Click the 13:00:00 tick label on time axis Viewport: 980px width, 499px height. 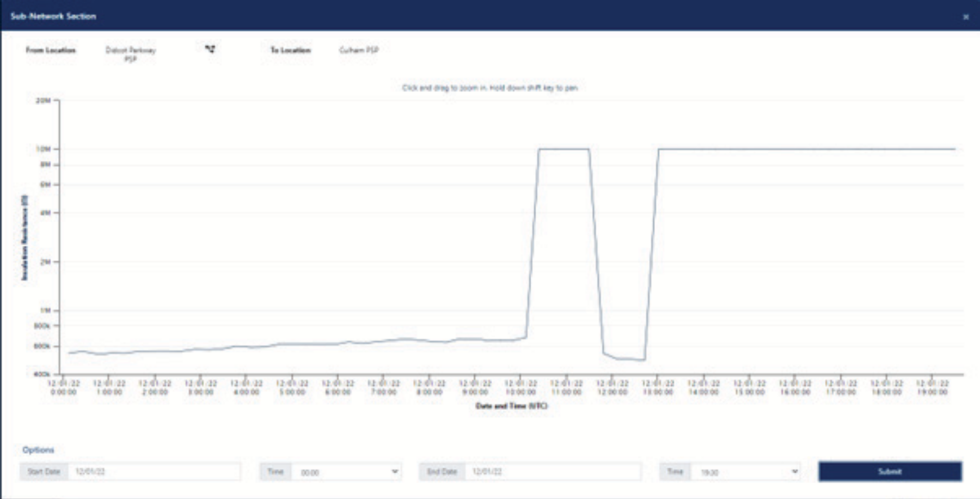658,388
